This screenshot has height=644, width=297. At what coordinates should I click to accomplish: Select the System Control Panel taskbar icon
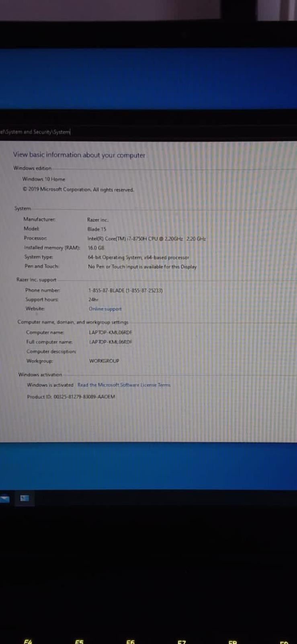click(25, 498)
